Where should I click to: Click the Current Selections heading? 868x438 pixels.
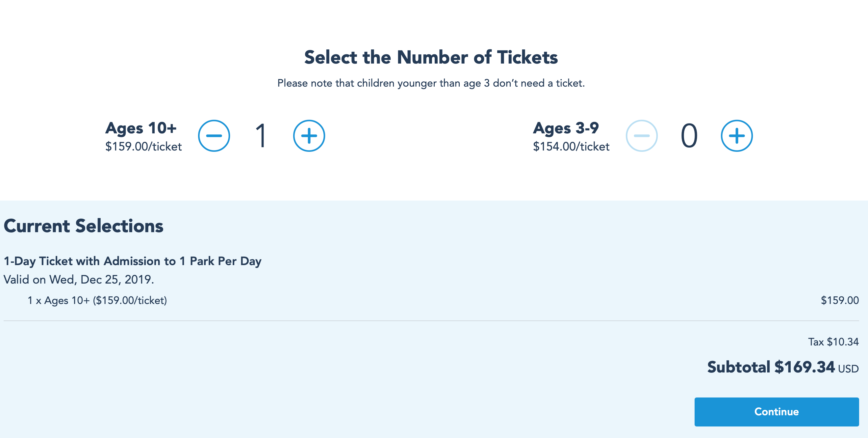click(x=84, y=226)
